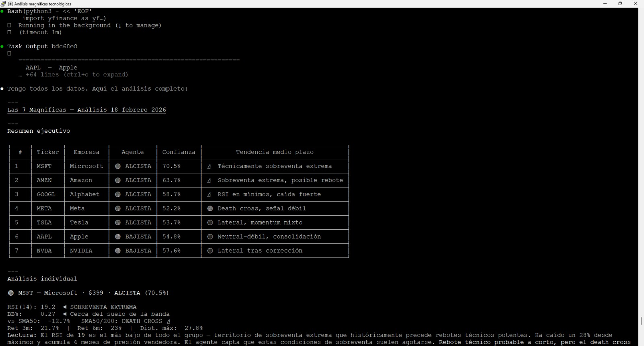The height and width of the screenshot is (346, 644).
Task: Click the 'Confianza' column header
Action: tap(179, 152)
